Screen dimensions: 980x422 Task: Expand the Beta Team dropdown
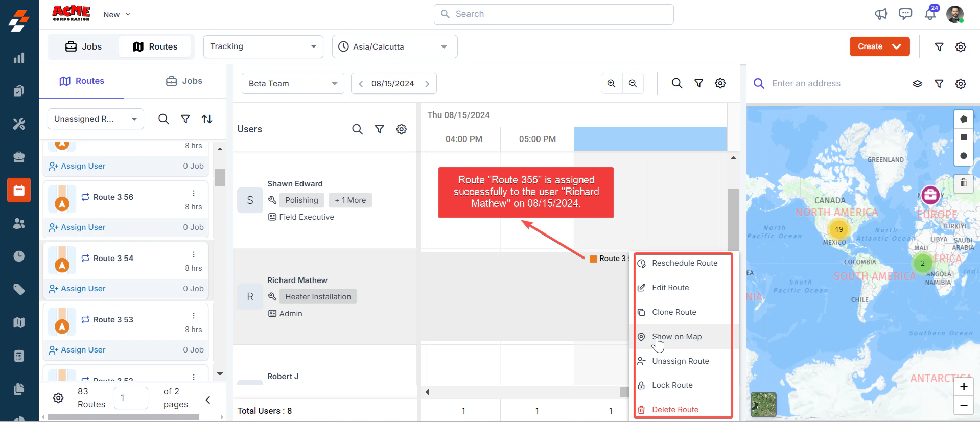tap(293, 83)
